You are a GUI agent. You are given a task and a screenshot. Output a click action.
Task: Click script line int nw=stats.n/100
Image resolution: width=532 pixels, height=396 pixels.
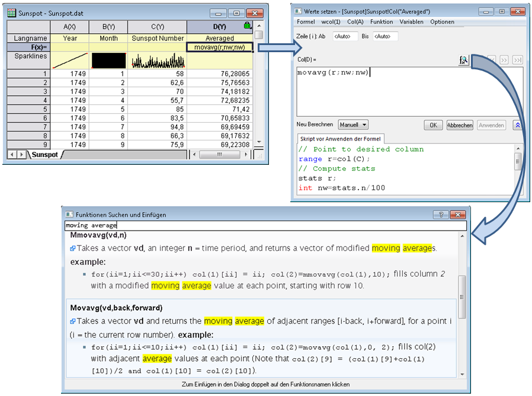click(x=342, y=188)
